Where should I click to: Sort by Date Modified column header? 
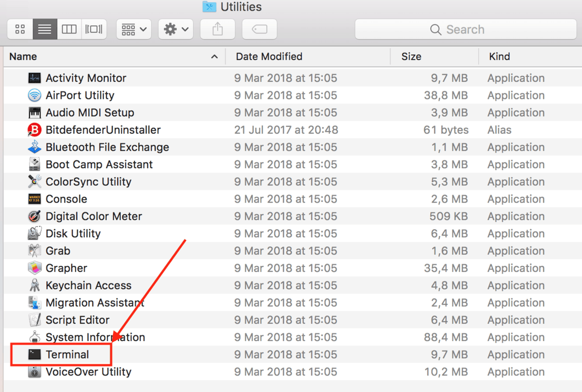coord(269,57)
